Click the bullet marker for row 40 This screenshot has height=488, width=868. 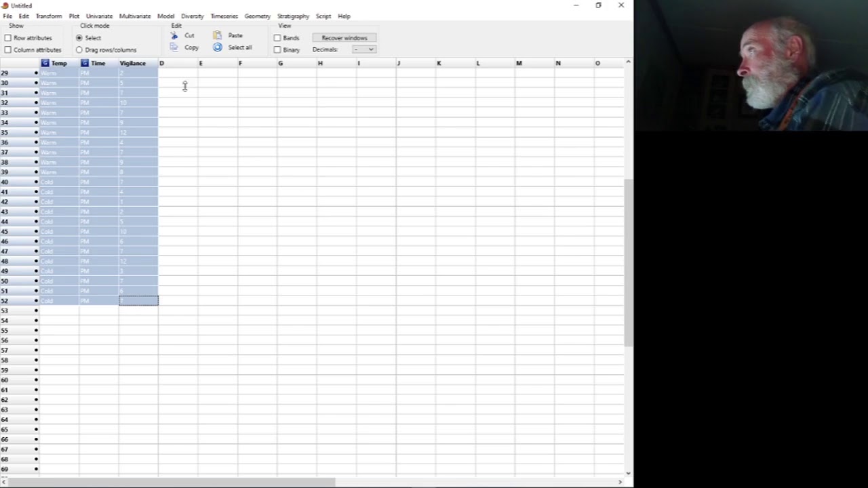pyautogui.click(x=37, y=182)
